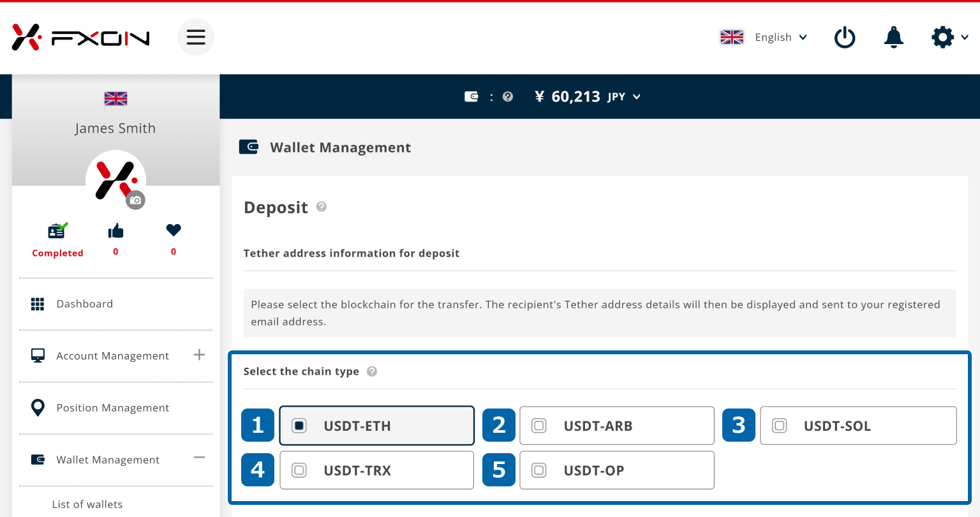Open the English language dropdown
Image resolution: width=980 pixels, height=517 pixels.
tap(781, 37)
